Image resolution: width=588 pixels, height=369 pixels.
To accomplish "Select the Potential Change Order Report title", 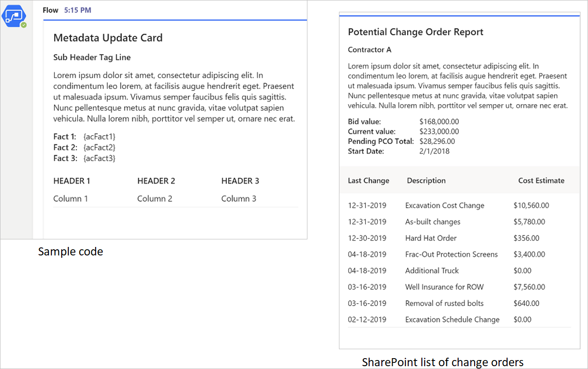I will 416,32.
